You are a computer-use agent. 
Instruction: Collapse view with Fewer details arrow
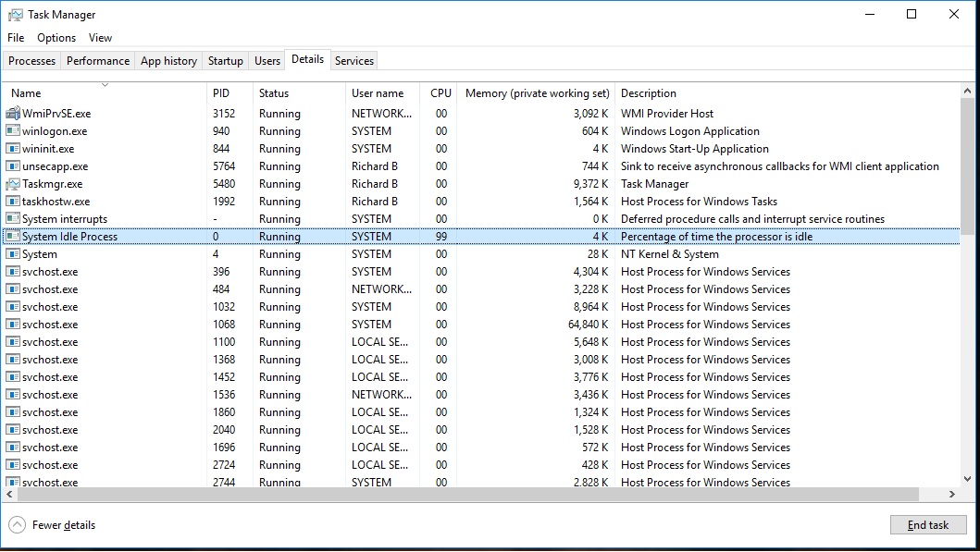(x=17, y=525)
